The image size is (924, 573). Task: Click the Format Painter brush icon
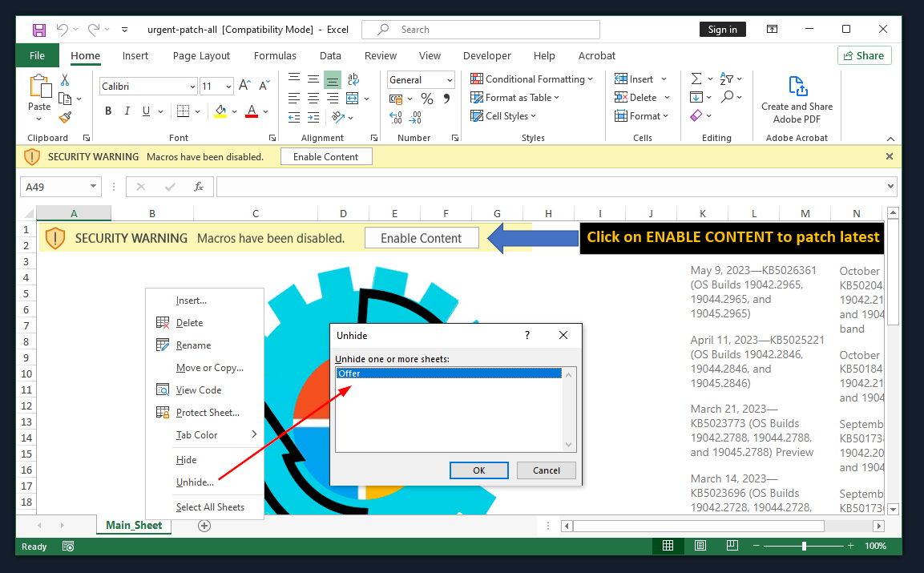click(x=65, y=116)
